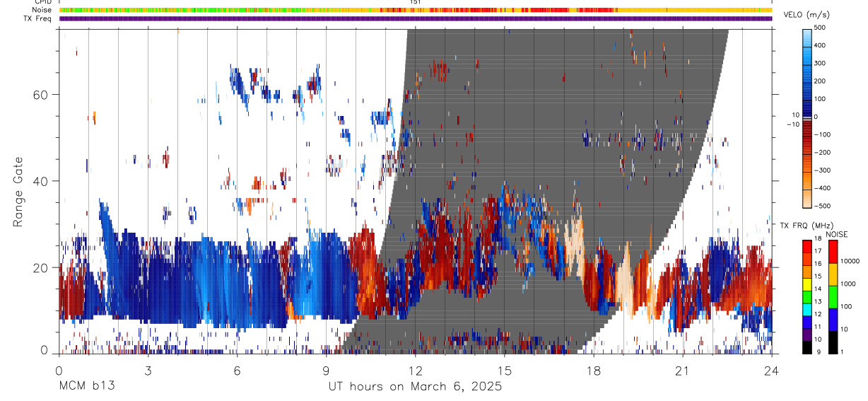Click the Noise row label at top left
The image size is (868, 401).
coord(42,10)
